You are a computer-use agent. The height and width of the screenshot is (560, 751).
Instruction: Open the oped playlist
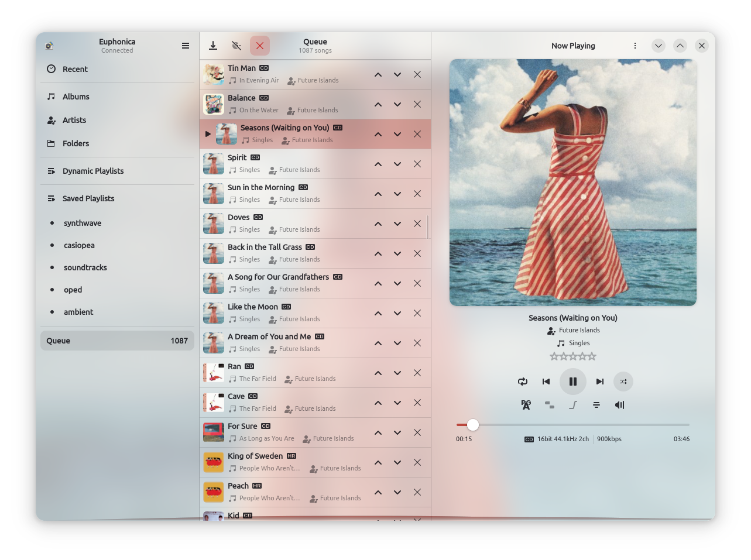[117, 290]
